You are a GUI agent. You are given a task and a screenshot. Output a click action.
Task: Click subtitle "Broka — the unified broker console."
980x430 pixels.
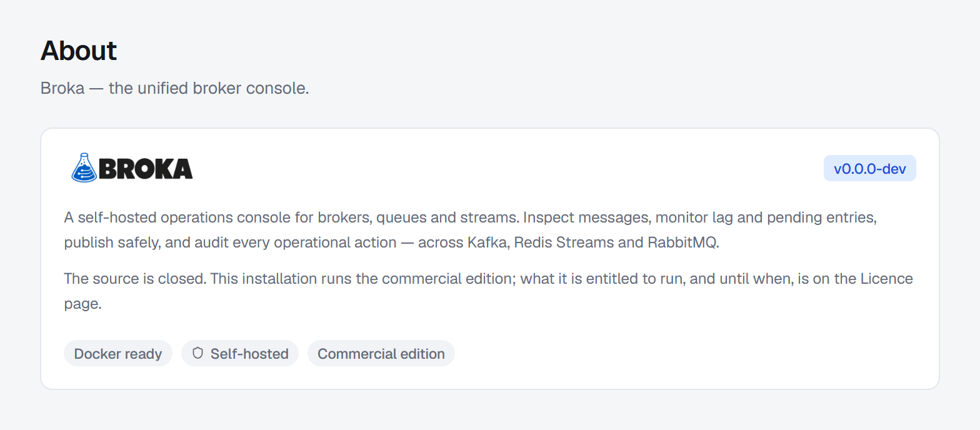[175, 88]
